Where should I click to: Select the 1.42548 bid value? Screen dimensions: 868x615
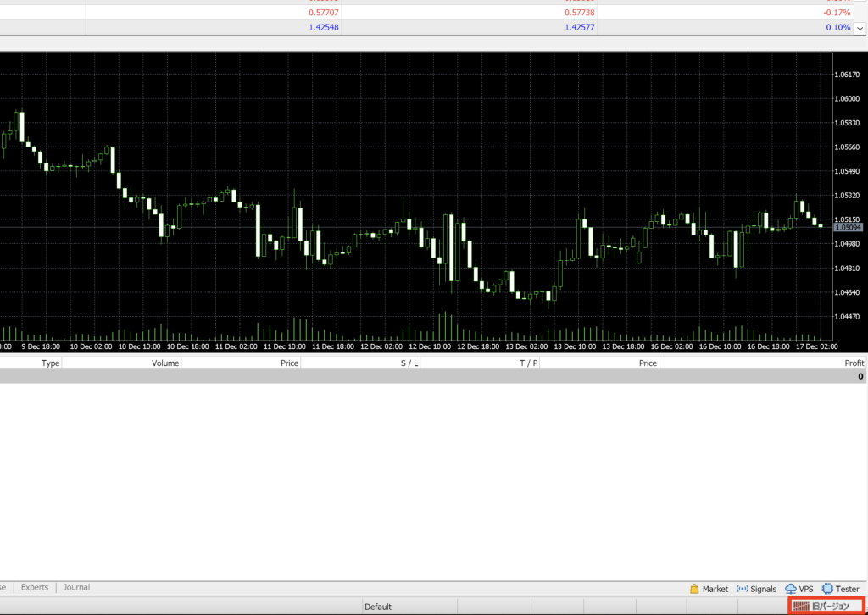324,27
